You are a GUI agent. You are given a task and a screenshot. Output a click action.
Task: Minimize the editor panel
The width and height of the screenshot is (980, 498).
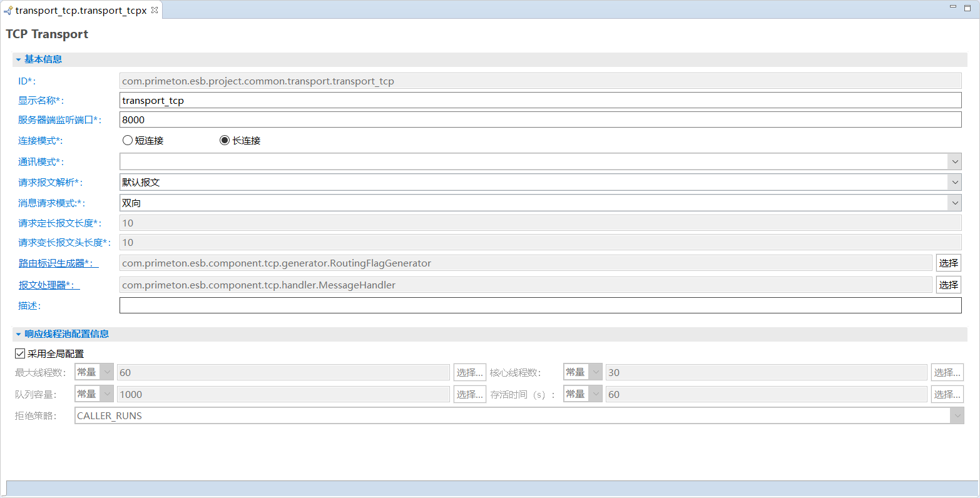point(952,7)
